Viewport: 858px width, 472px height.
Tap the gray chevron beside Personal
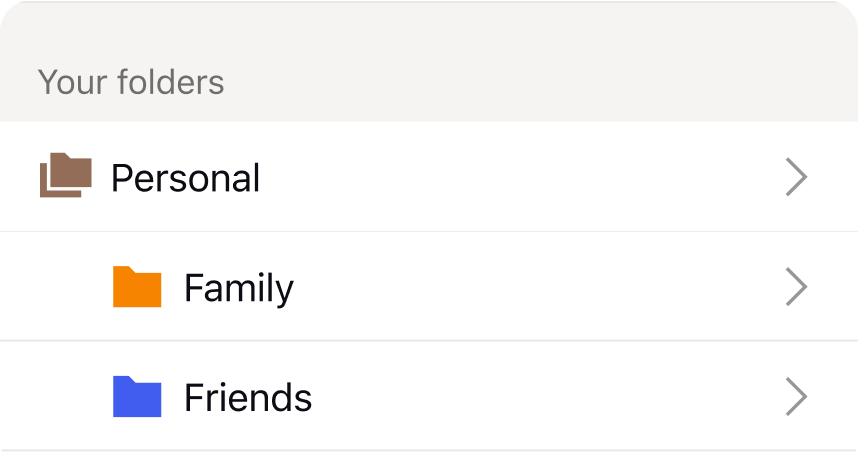tap(796, 177)
